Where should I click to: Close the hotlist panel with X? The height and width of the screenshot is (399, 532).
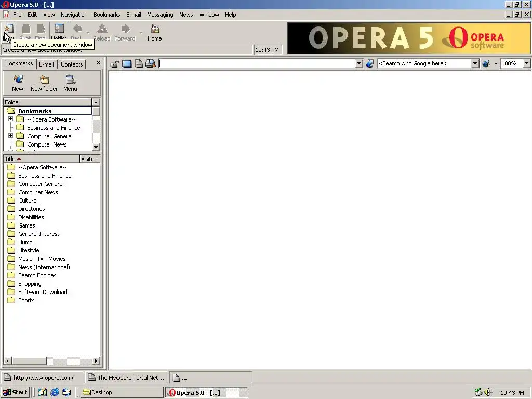(x=98, y=63)
